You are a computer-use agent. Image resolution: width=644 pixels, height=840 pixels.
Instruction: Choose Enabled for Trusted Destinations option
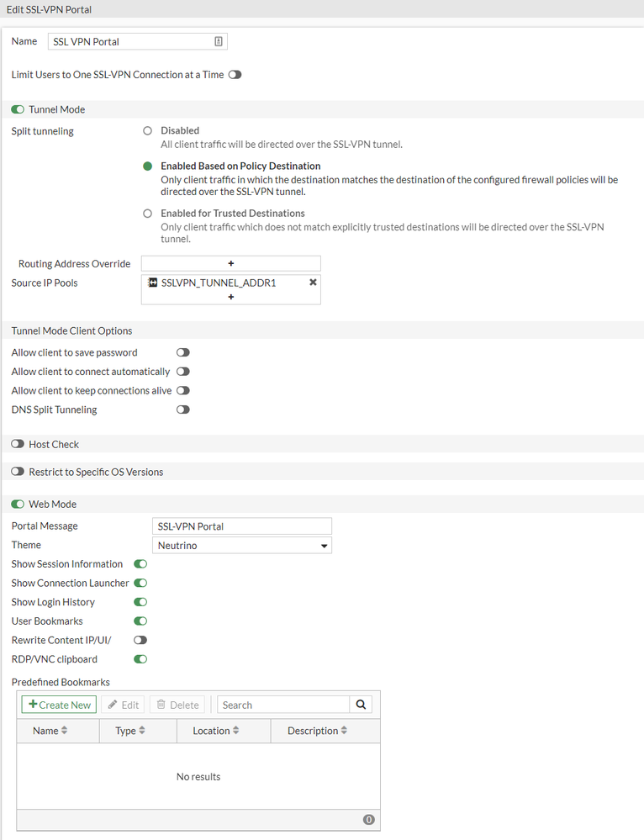148,214
